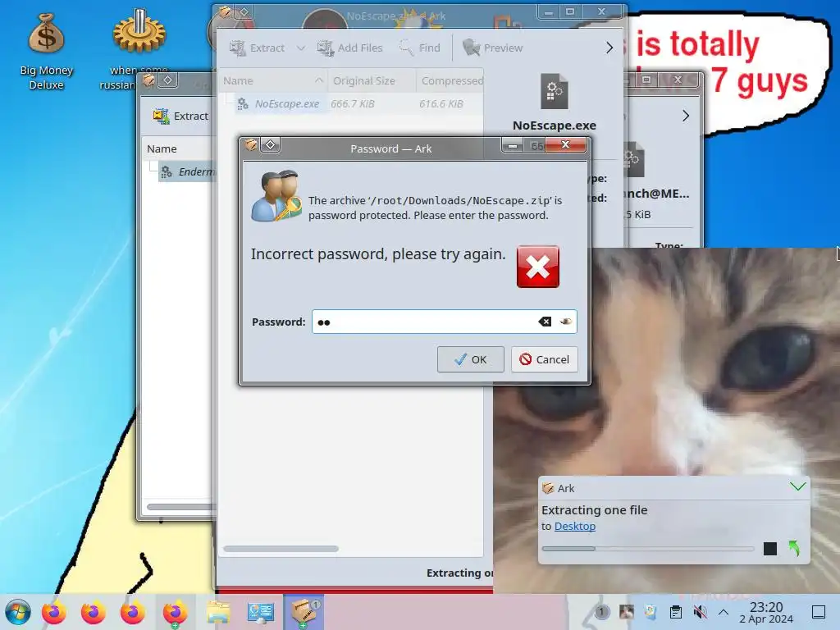Screen dimensions: 840x630
Task: Click the Ark package icon on the taskbar
Action: (x=304, y=612)
